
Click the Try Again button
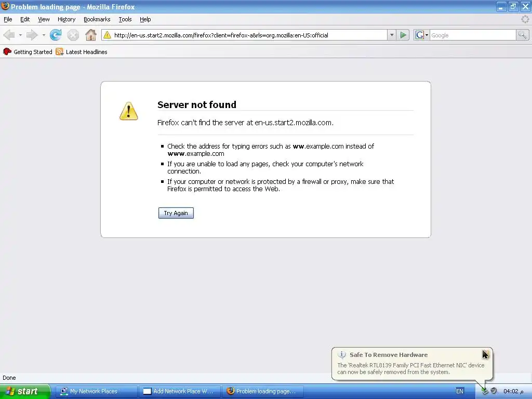(x=176, y=213)
